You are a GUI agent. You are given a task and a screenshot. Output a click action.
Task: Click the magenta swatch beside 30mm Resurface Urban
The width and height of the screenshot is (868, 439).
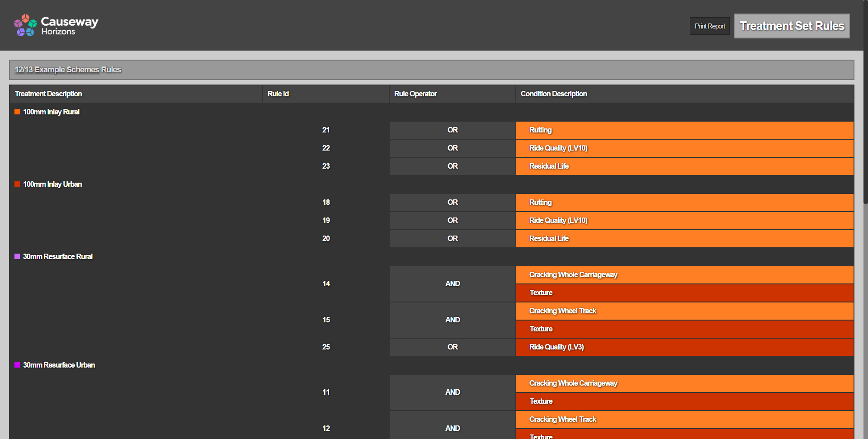[x=17, y=365]
